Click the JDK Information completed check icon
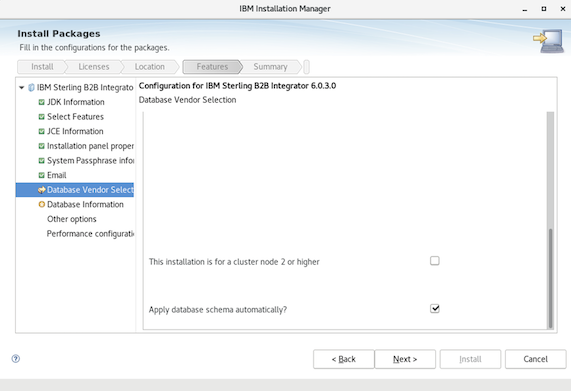The width and height of the screenshot is (571, 391). point(42,102)
